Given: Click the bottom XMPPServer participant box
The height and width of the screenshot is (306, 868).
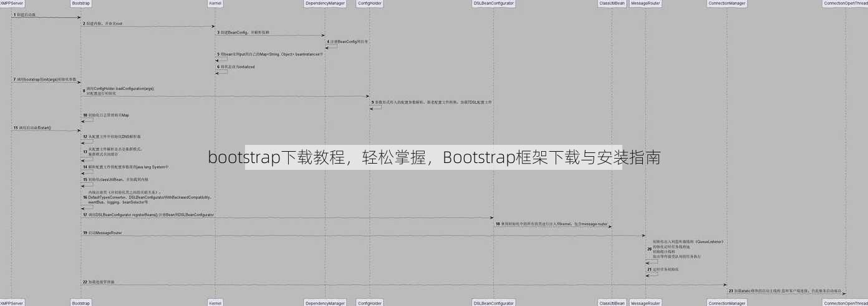Looking at the screenshot, I should [12, 302].
